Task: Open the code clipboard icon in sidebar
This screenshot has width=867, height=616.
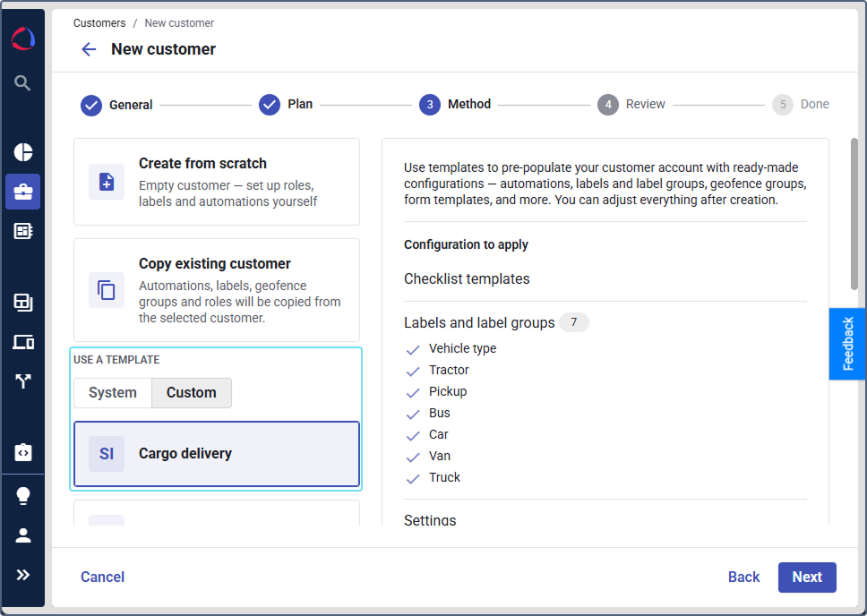Action: tap(22, 452)
